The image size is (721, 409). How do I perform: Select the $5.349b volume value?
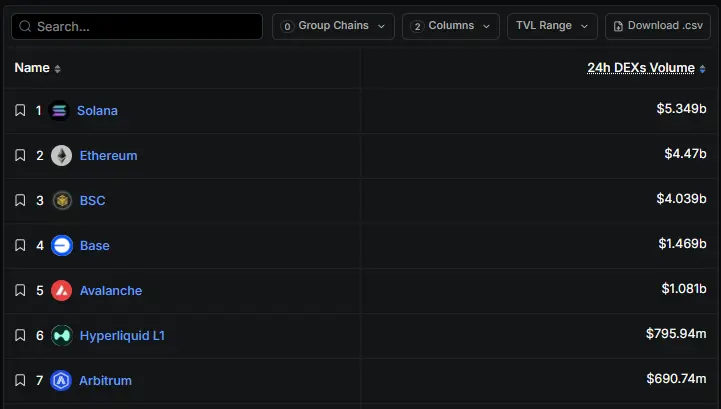[681, 109]
